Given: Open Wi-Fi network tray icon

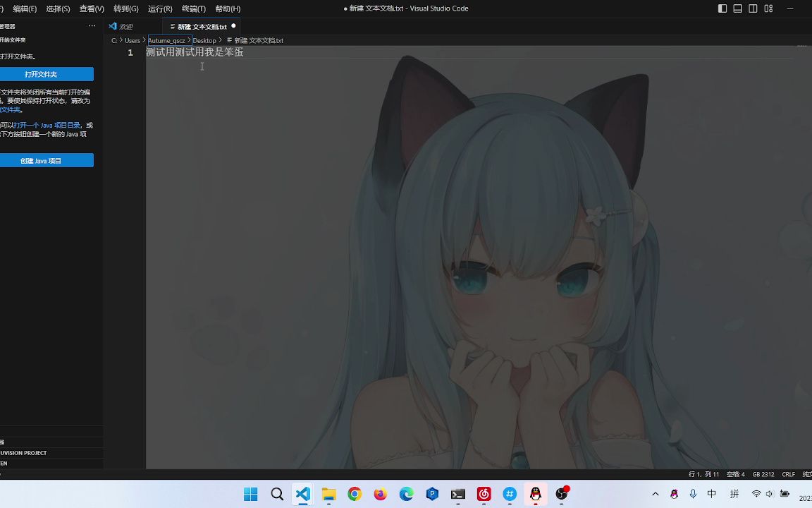Looking at the screenshot, I should coord(756,494).
